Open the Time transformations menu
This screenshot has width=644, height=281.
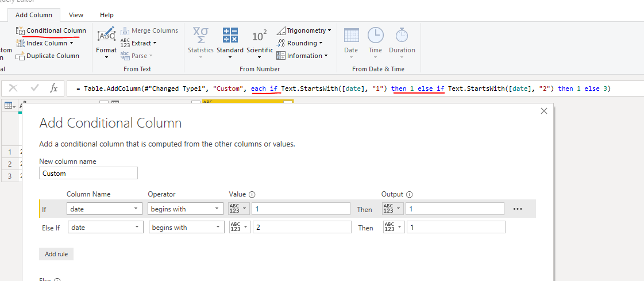(375, 42)
